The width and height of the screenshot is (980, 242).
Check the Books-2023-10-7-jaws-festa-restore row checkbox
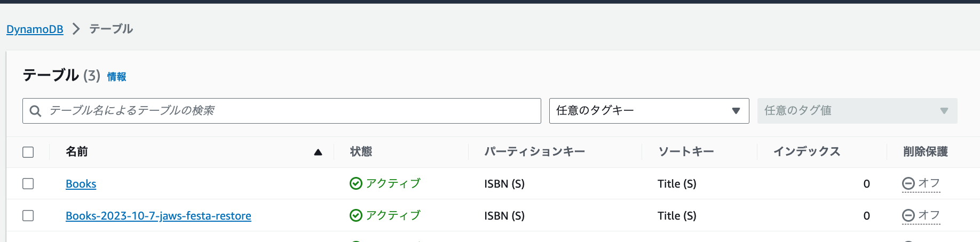(x=28, y=215)
